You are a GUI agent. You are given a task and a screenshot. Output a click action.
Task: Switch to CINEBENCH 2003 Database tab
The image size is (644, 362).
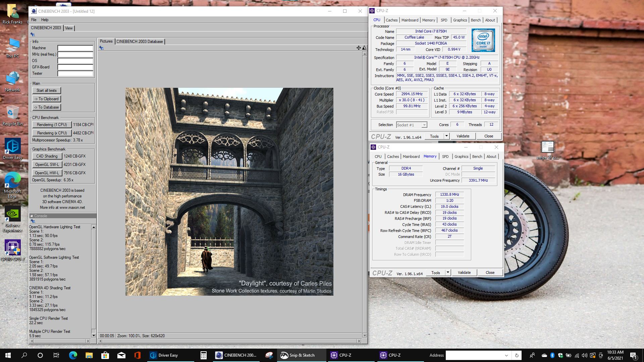click(140, 42)
